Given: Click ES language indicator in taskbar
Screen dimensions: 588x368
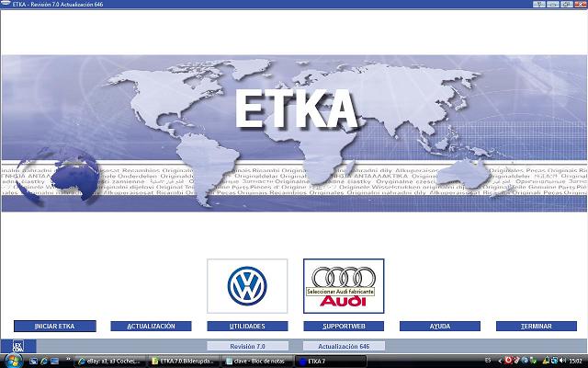Looking at the screenshot, I should (x=488, y=361).
